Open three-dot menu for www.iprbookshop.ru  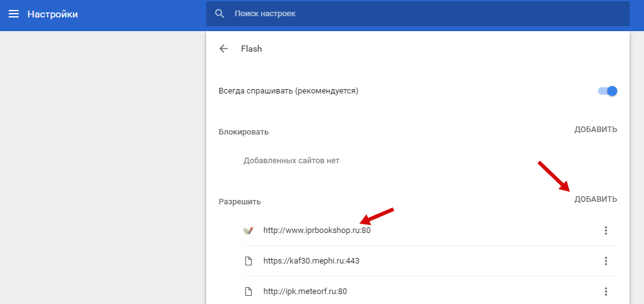(605, 230)
